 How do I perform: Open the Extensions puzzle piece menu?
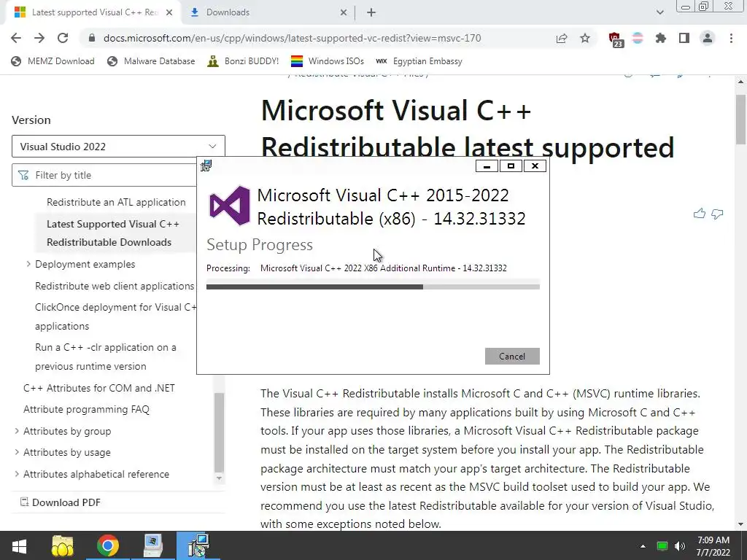[x=661, y=38]
